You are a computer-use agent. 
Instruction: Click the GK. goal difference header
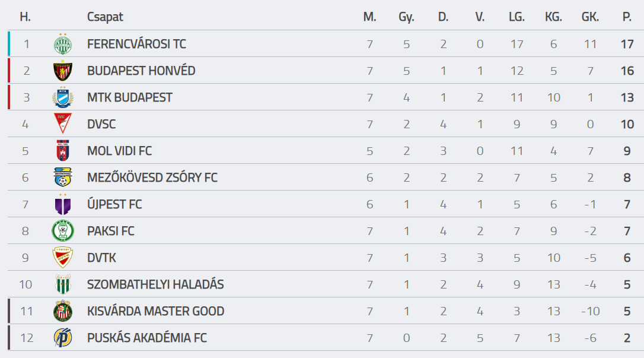590,17
